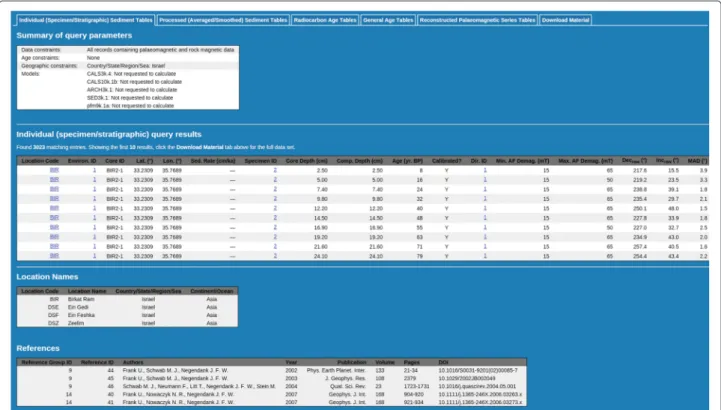Open BIR location link in 2.50 depth row

pyautogui.click(x=54, y=170)
